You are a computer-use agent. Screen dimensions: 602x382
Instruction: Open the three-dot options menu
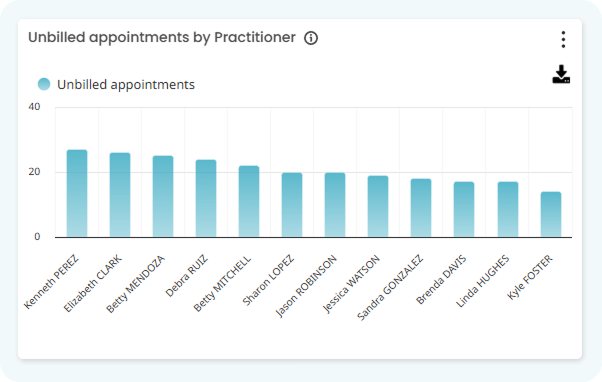click(563, 40)
